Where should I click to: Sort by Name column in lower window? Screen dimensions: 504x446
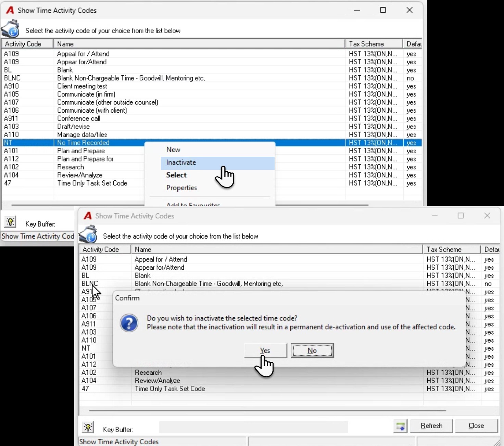click(277, 250)
